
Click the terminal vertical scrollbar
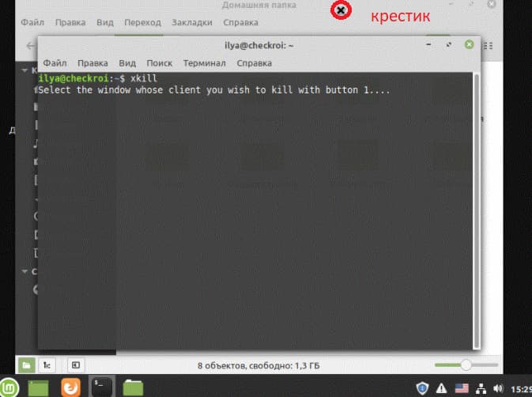pyautogui.click(x=477, y=210)
